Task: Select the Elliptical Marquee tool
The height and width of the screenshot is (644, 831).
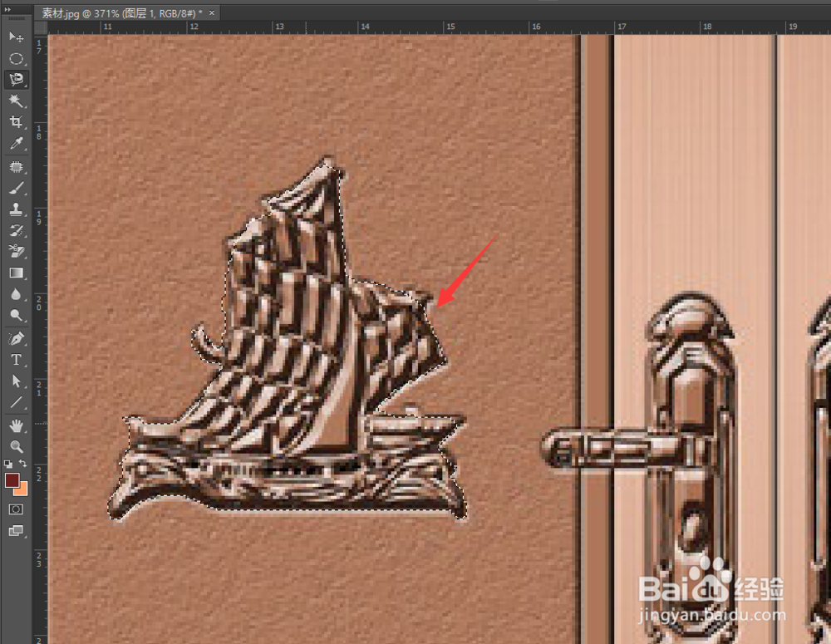Action: (16, 58)
